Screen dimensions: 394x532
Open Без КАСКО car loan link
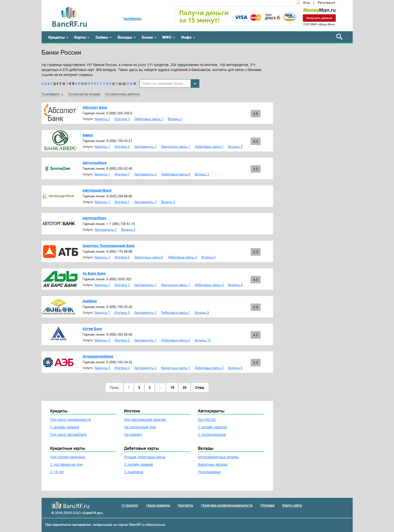tap(207, 420)
